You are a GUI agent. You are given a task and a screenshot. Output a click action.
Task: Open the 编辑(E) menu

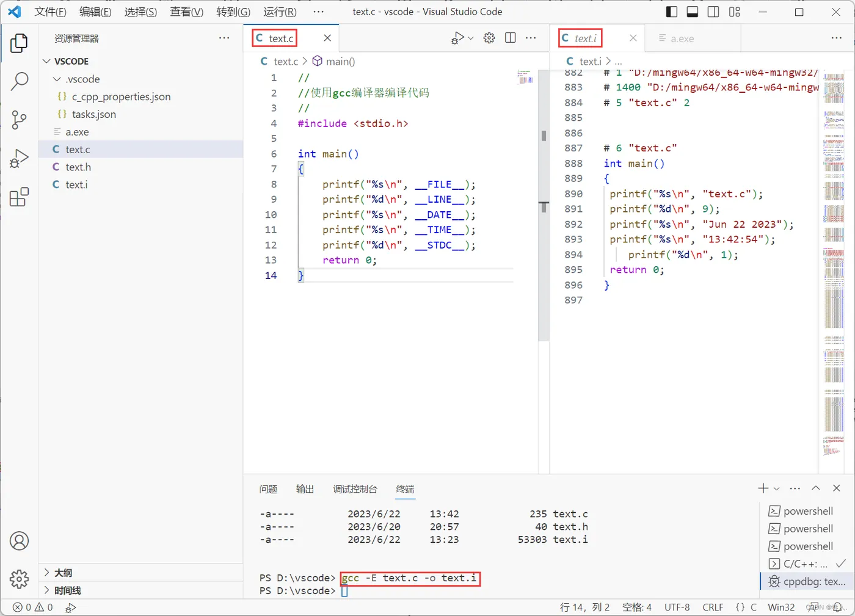(95, 12)
